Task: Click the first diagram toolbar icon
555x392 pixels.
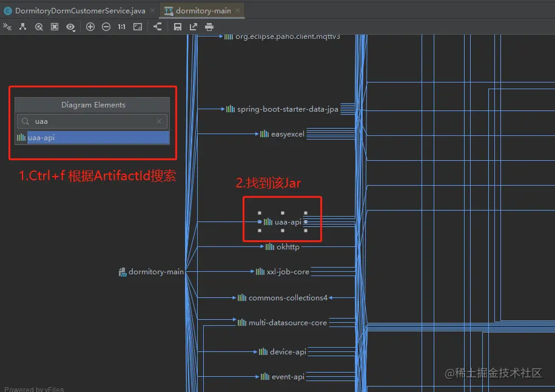Action: [7, 27]
